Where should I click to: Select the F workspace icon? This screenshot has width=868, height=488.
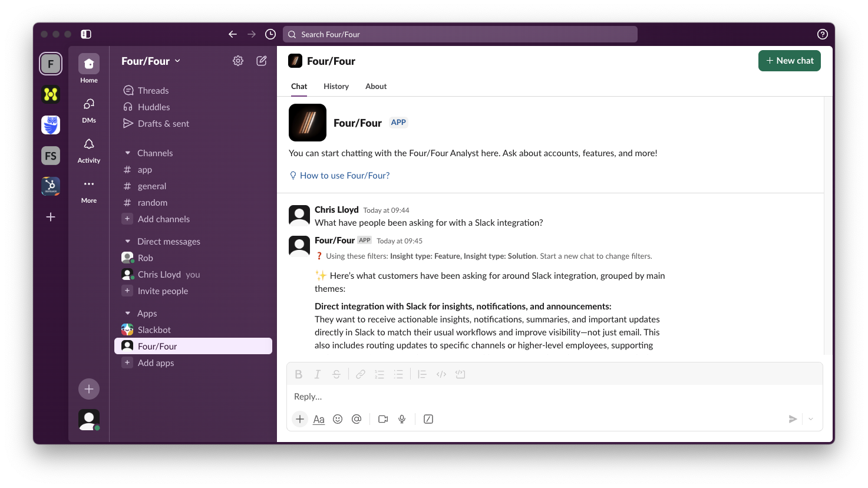click(x=51, y=64)
